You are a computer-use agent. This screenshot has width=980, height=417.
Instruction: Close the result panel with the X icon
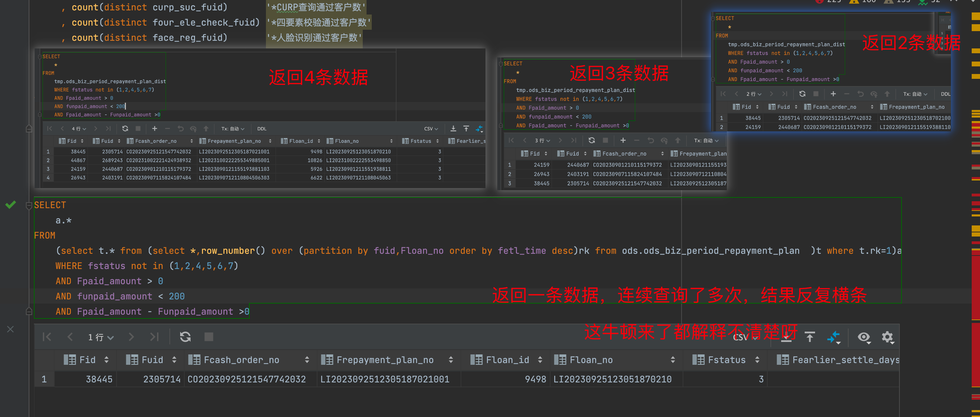pyautogui.click(x=10, y=329)
